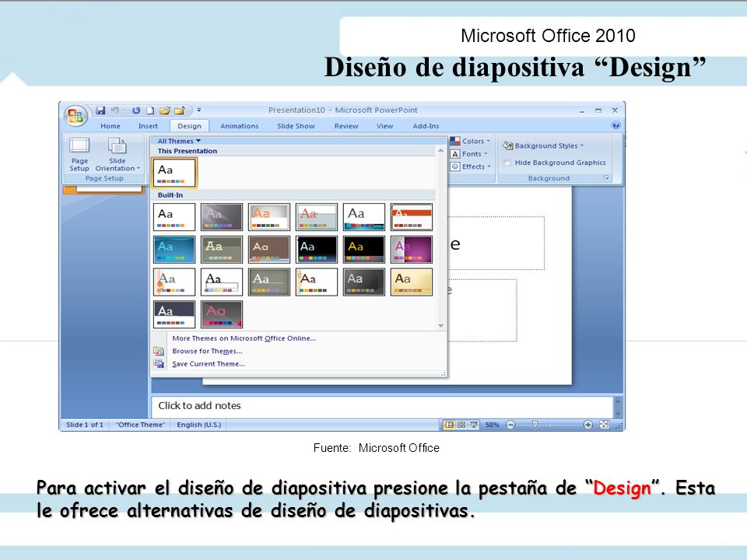Switch to Slide Sorter view

tap(461, 425)
